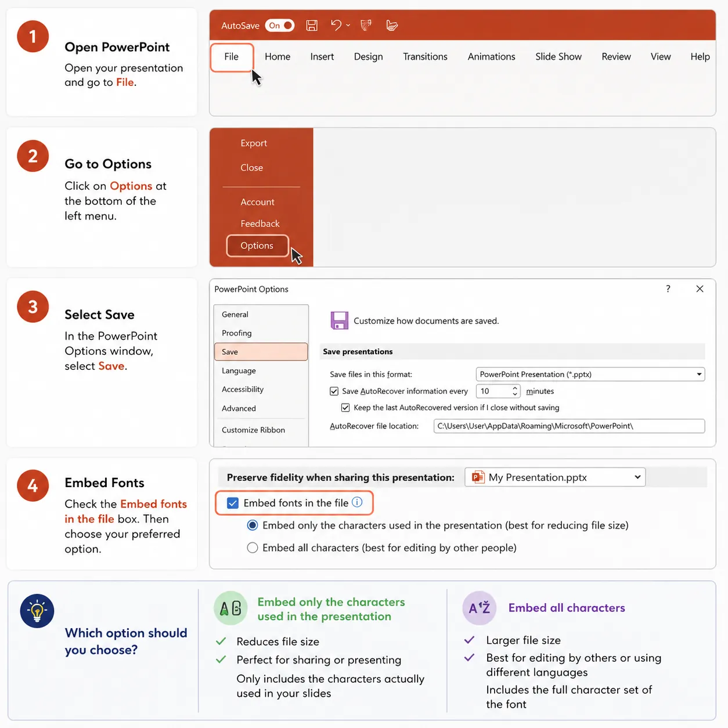Click the 'Larger file size' text
This screenshot has width=728, height=728.
pos(524,640)
